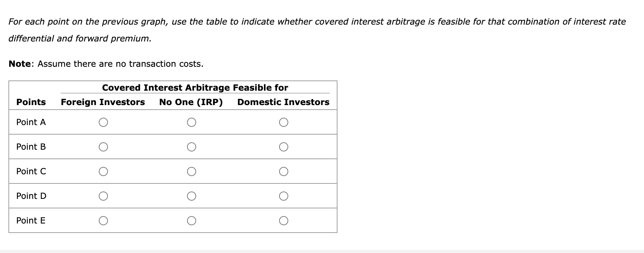Choose Domestic Investors for Point B
This screenshot has width=644, height=253.
284,147
